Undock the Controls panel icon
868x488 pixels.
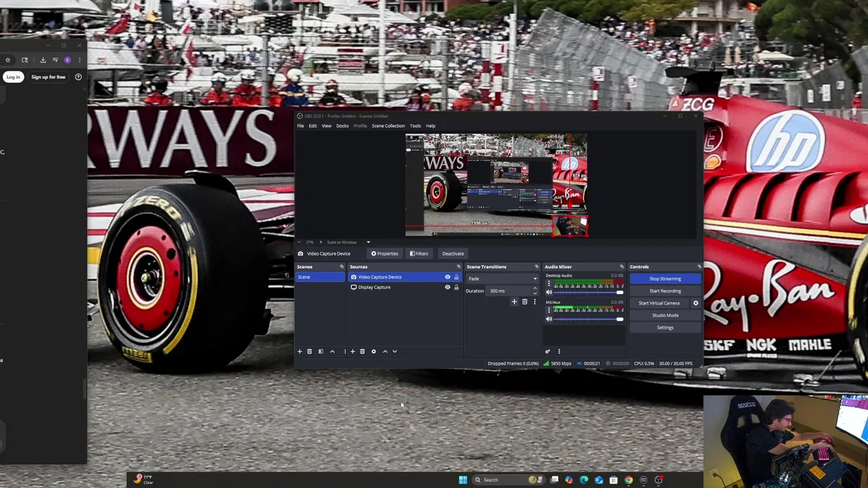coord(699,266)
